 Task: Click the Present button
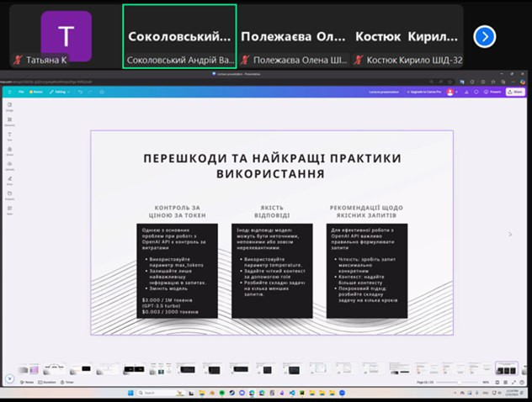pos(492,92)
